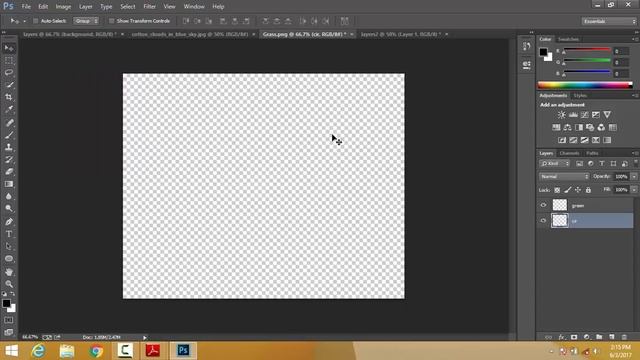Select the Brush tool

[x=9, y=135]
